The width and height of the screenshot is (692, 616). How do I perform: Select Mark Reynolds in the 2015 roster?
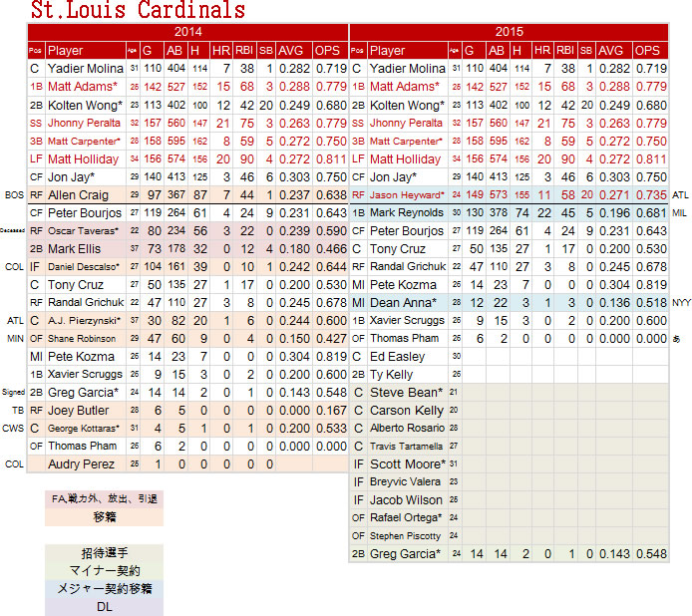[x=407, y=212]
